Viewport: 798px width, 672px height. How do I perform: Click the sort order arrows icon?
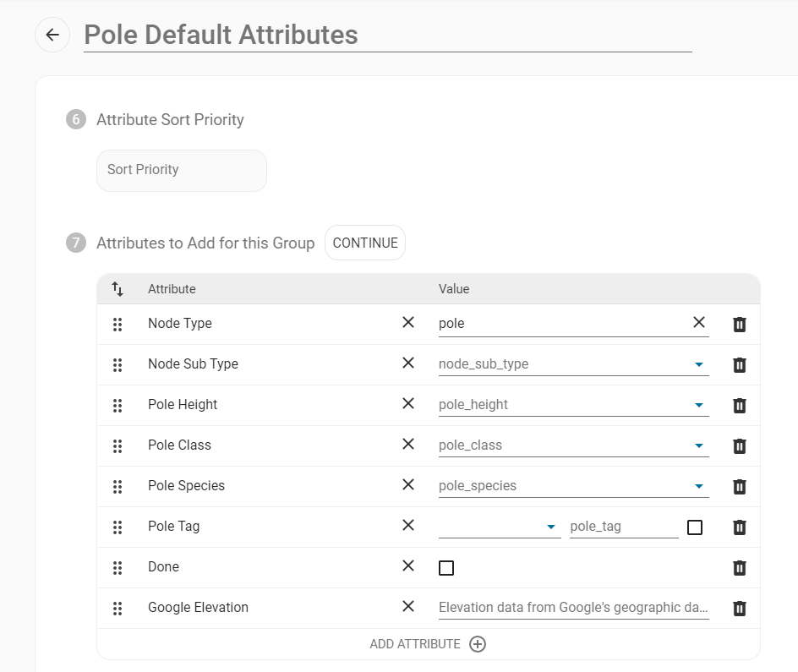tap(118, 289)
